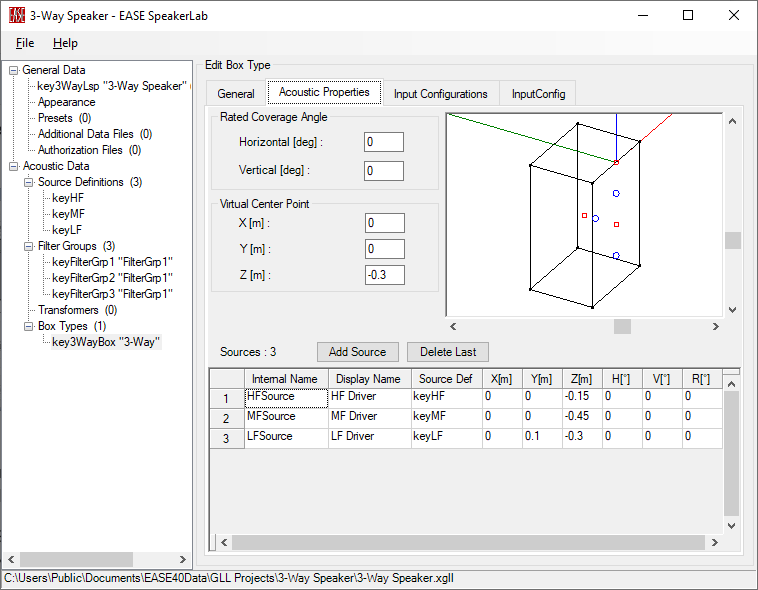Viewport: 758px width, 590px height.
Task: Collapse the Source Definitions node
Action: pos(29,182)
